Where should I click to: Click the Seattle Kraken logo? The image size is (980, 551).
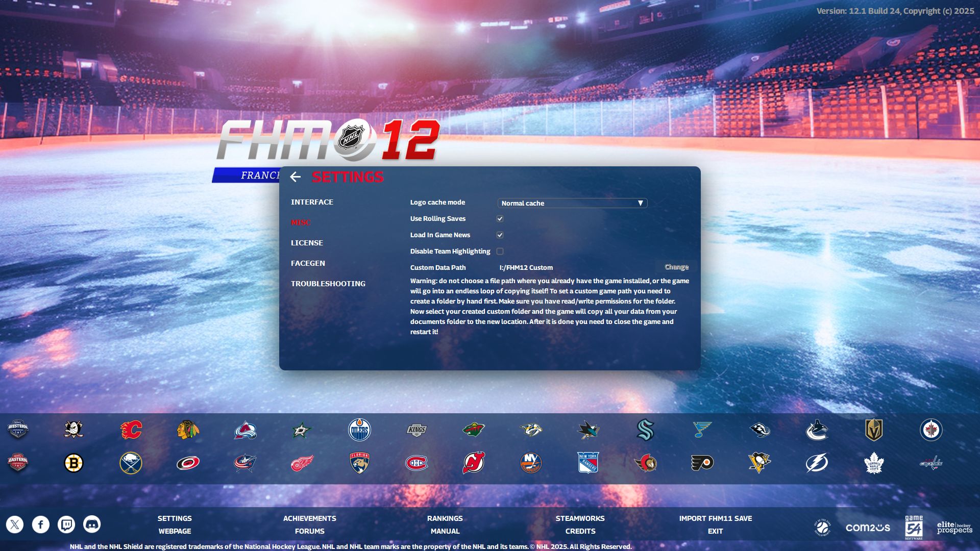tap(645, 430)
